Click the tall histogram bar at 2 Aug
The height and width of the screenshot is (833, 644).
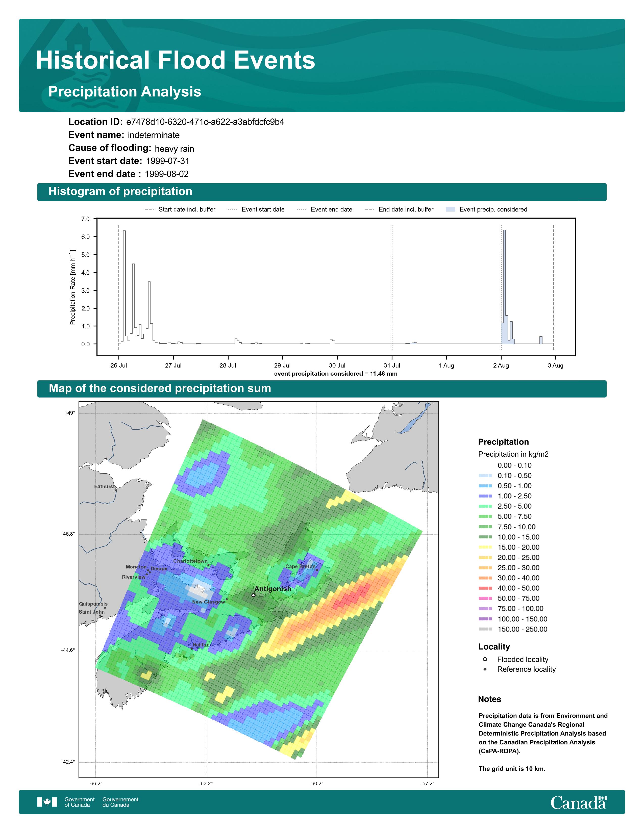point(504,286)
